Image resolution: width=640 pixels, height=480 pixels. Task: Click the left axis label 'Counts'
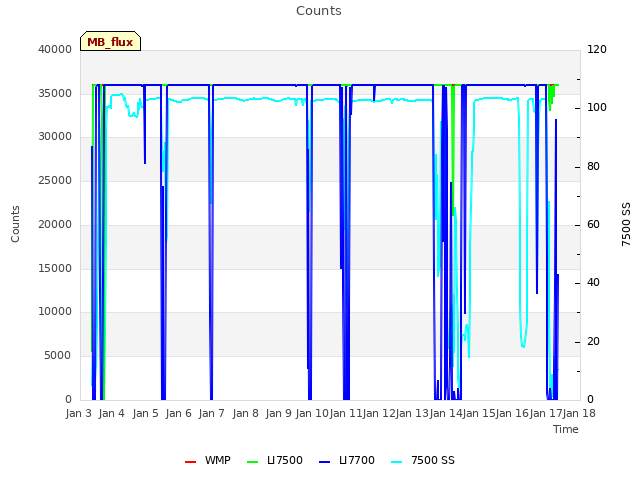(15, 224)
